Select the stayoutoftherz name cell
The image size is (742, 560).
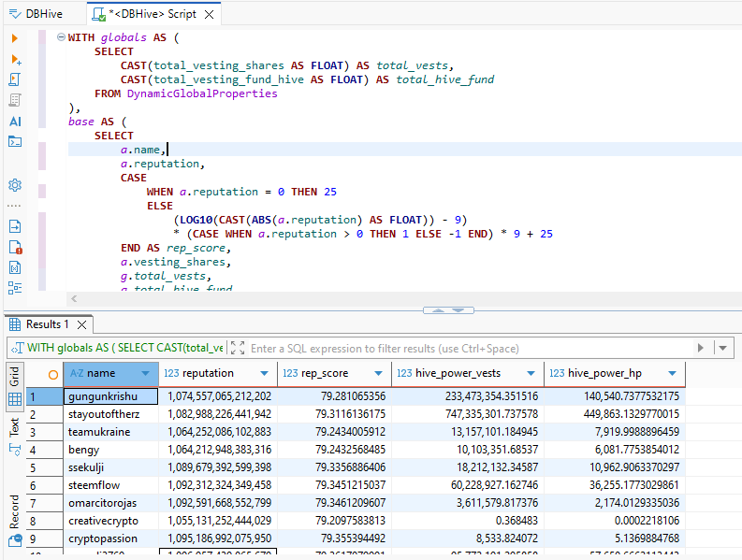pyautogui.click(x=110, y=414)
